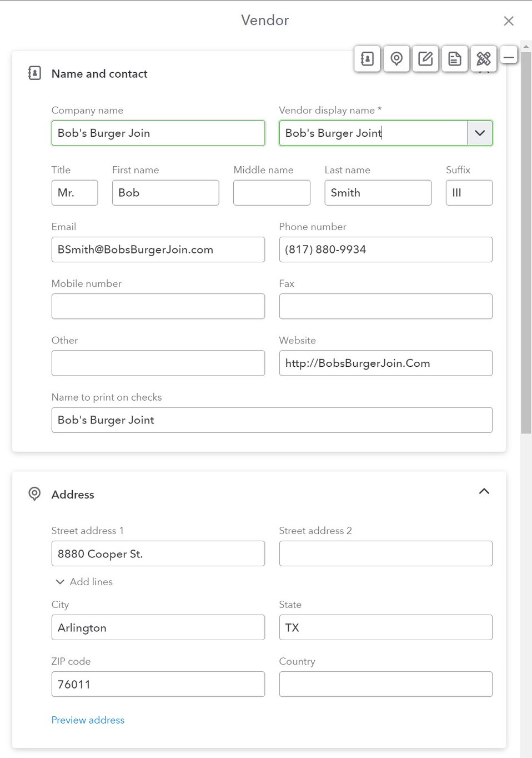Collapse the Address section using its chevron
This screenshot has width=532, height=758.
[484, 491]
